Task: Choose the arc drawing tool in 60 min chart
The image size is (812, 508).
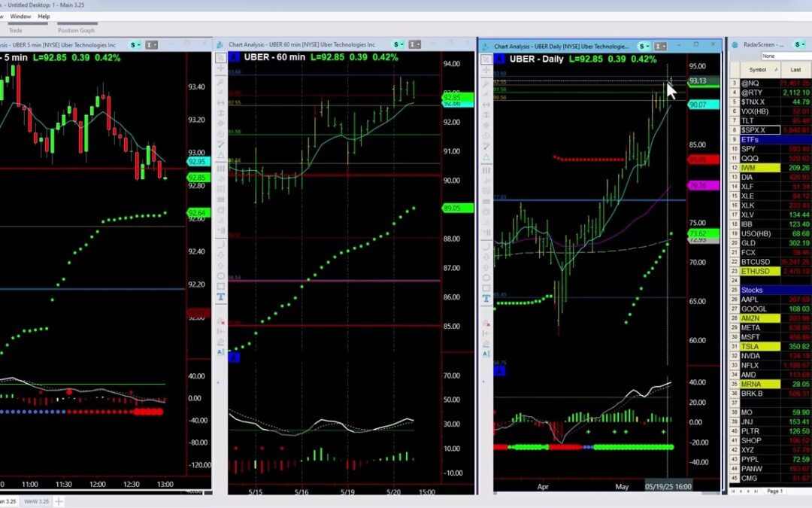Action: (x=221, y=245)
